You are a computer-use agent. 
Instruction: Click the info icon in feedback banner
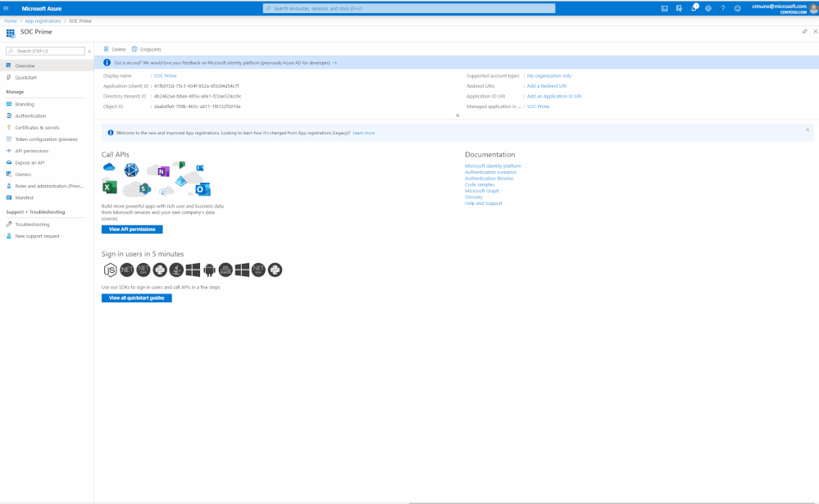pos(107,62)
